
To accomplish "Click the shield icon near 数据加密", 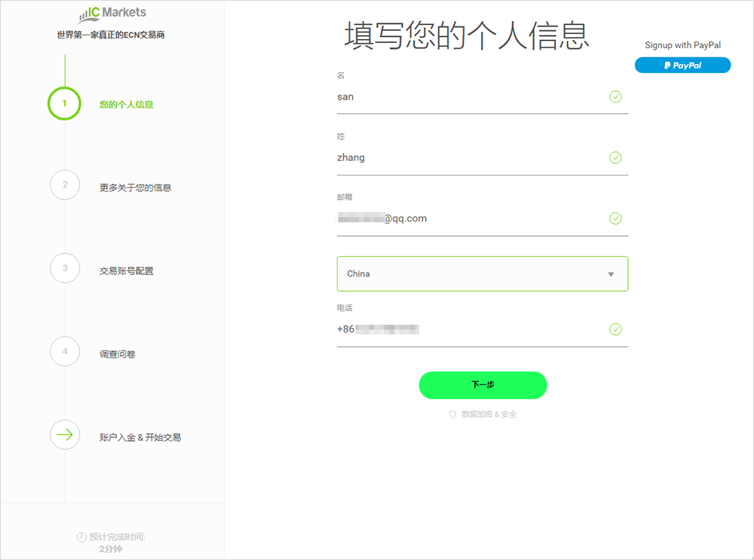I will (452, 415).
